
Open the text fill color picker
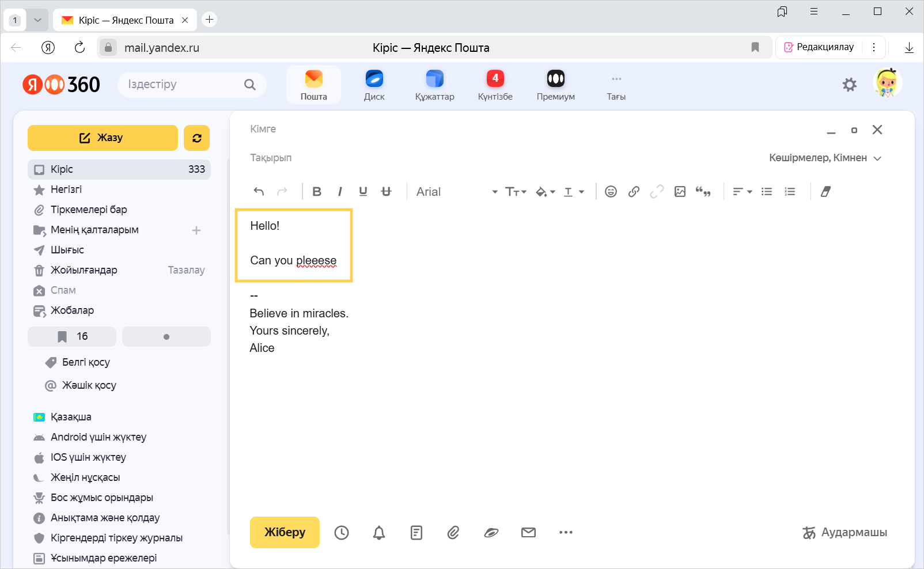[545, 192]
